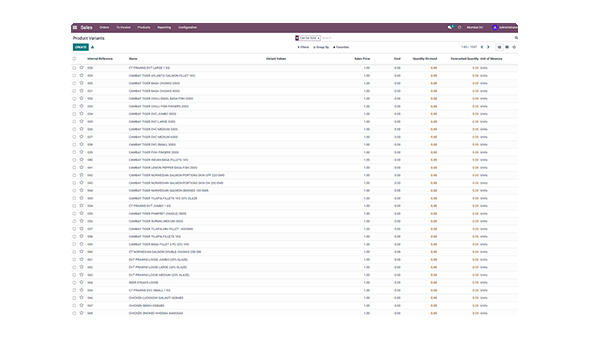Star the CAMBAY TIGER DVC JUMBO row
This screenshot has width=590, height=360.
pyautogui.click(x=81, y=114)
